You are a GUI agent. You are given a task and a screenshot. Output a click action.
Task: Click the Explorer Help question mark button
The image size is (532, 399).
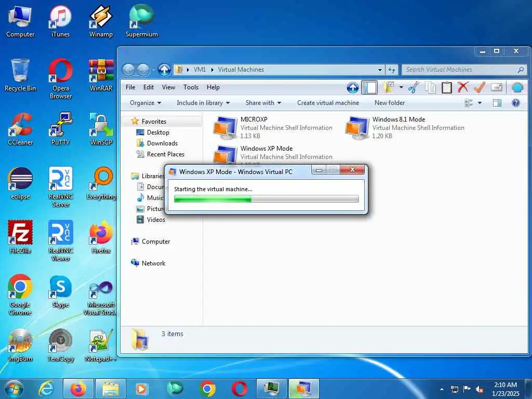click(x=516, y=103)
